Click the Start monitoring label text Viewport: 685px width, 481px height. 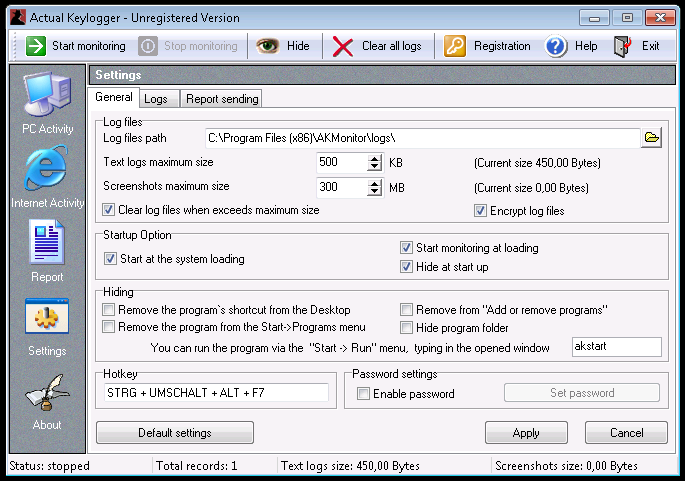click(x=89, y=46)
